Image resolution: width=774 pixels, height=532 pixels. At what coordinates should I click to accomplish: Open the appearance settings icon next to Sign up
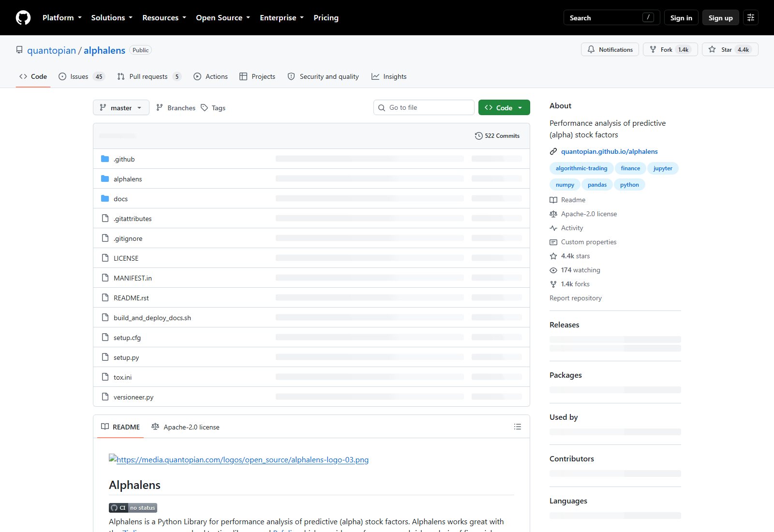click(751, 18)
